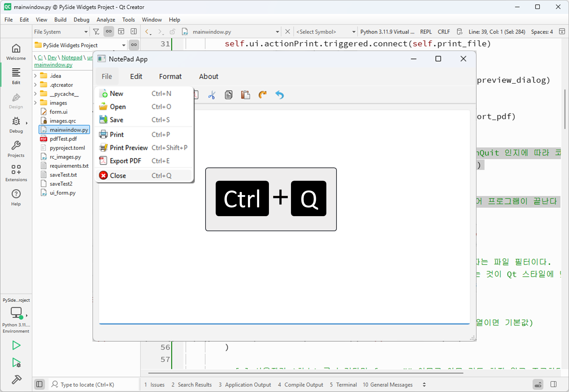Go back in editor navigation history
Image resolution: width=569 pixels, height=392 pixels.
pyautogui.click(x=148, y=32)
